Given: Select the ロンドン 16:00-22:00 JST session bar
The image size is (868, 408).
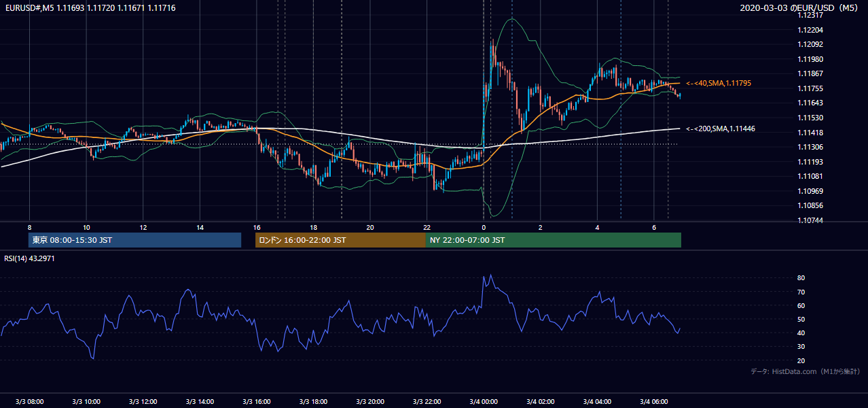Looking at the screenshot, I should 340,240.
